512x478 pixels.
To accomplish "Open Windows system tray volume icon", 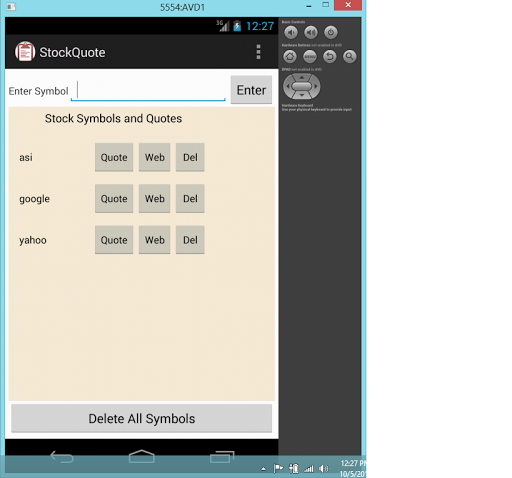I will [323, 469].
